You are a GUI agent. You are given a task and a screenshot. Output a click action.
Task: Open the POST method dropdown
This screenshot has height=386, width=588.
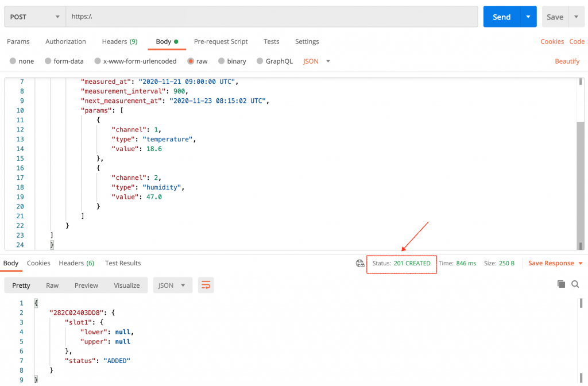tap(35, 17)
